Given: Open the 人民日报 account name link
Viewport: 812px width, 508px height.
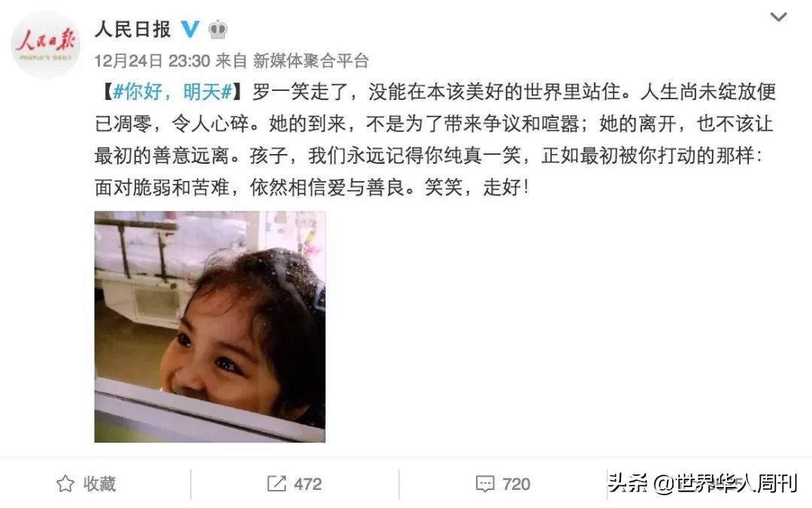Looking at the screenshot, I should tap(132, 29).
